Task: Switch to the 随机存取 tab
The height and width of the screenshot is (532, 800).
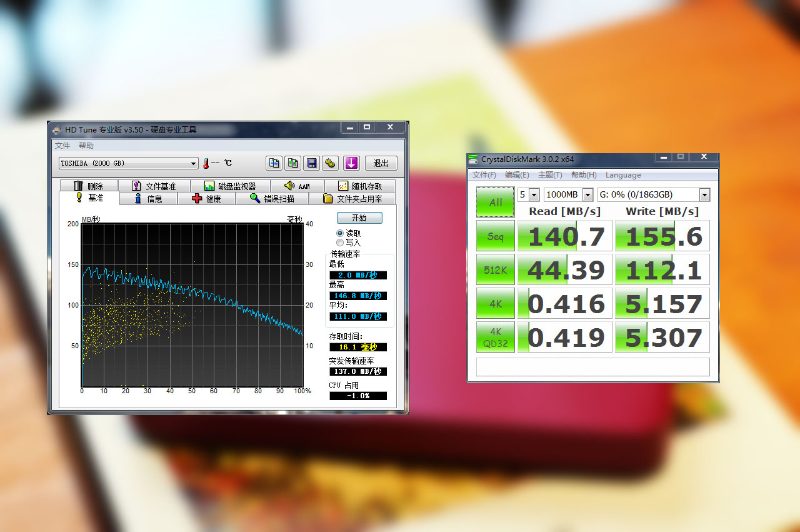Action: pyautogui.click(x=360, y=186)
